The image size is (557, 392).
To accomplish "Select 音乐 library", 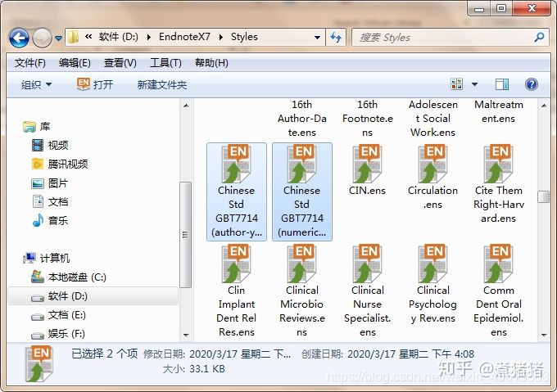I will (x=50, y=221).
